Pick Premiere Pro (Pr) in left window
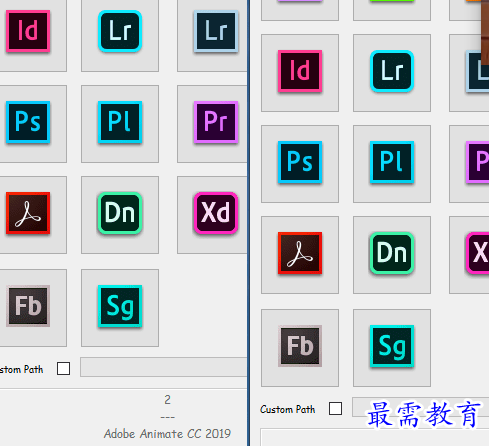 [x=216, y=122]
